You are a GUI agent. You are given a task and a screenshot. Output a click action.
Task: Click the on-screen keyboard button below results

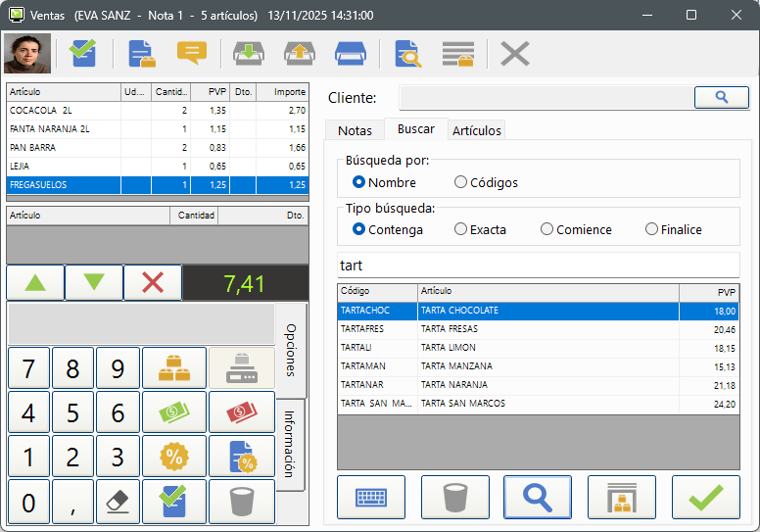370,497
